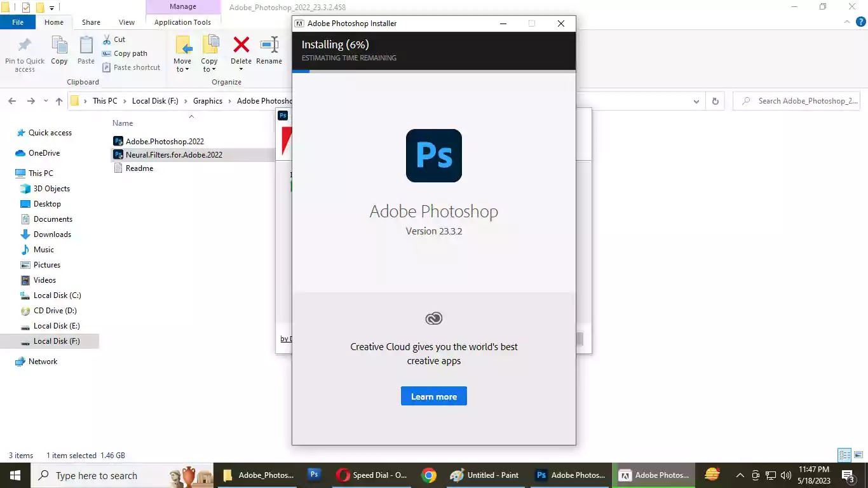This screenshot has width=868, height=488.
Task: Refresh the current folder
Action: (x=715, y=101)
